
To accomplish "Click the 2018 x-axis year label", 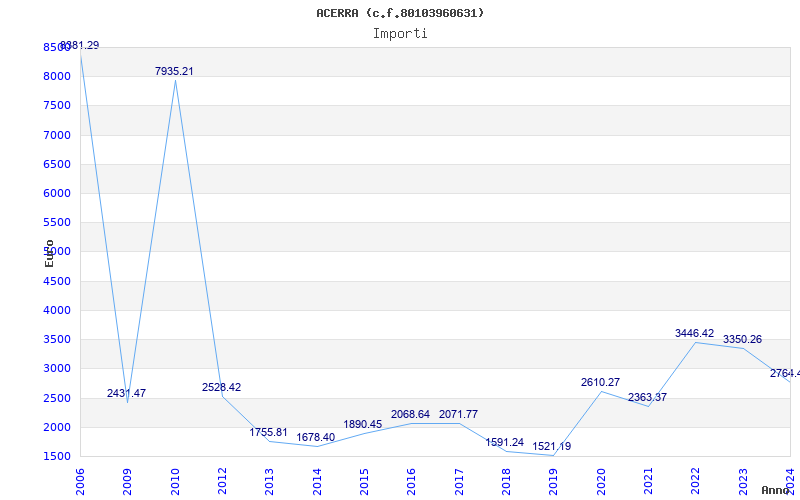I will (x=506, y=482).
